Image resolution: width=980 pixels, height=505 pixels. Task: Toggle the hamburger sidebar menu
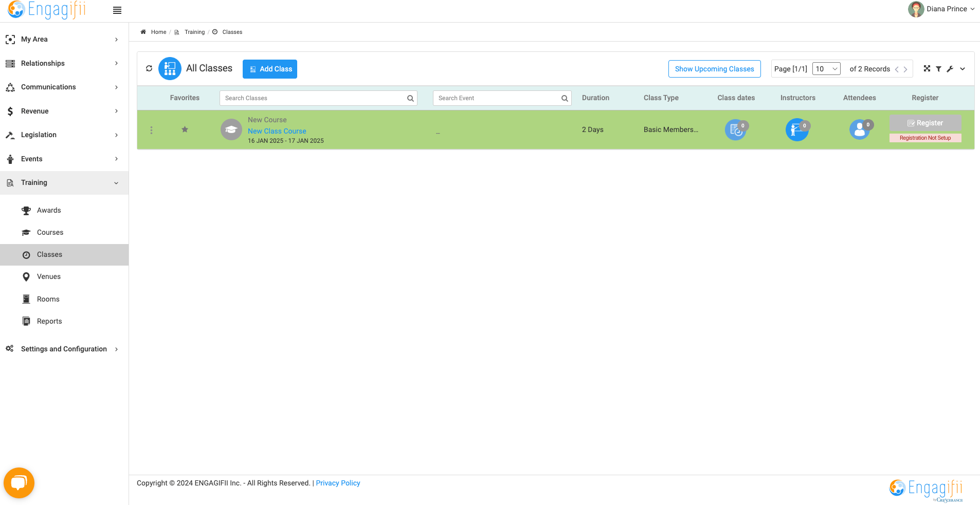(117, 10)
